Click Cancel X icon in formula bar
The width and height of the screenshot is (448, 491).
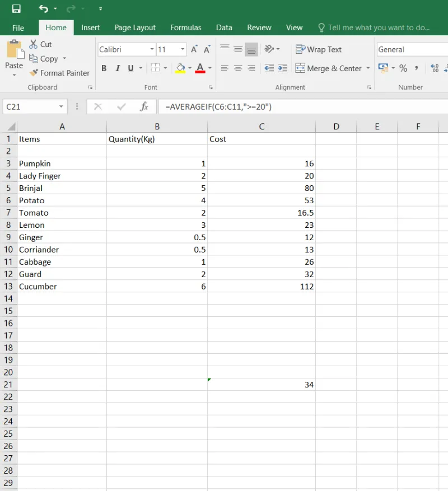point(98,107)
